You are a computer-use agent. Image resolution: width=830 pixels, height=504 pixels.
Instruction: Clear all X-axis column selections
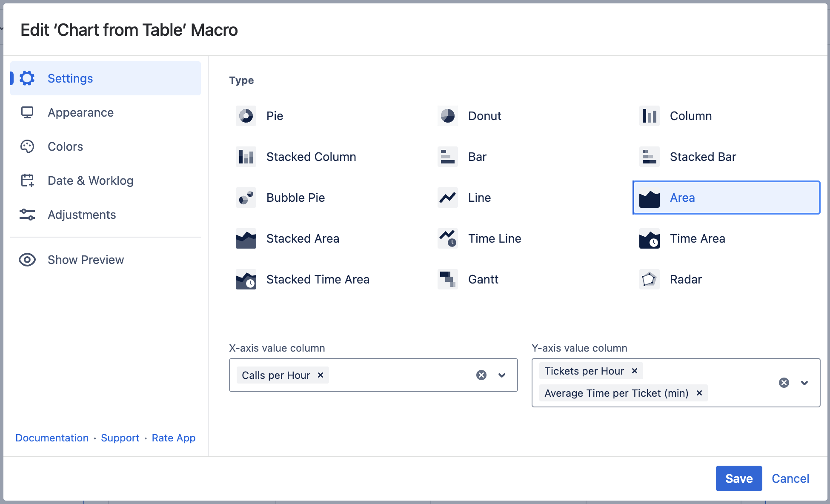click(481, 375)
